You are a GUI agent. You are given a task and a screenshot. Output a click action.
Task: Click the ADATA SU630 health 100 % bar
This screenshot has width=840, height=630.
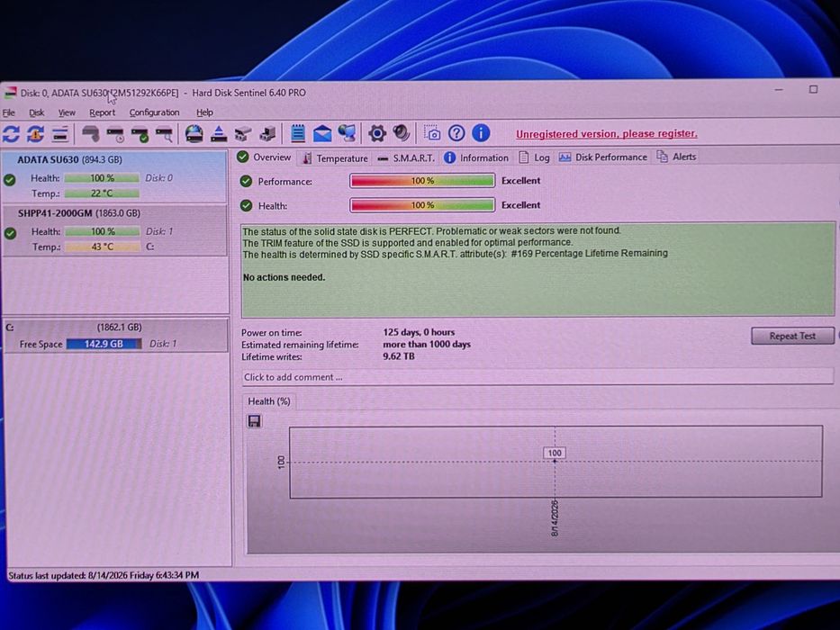(102, 178)
